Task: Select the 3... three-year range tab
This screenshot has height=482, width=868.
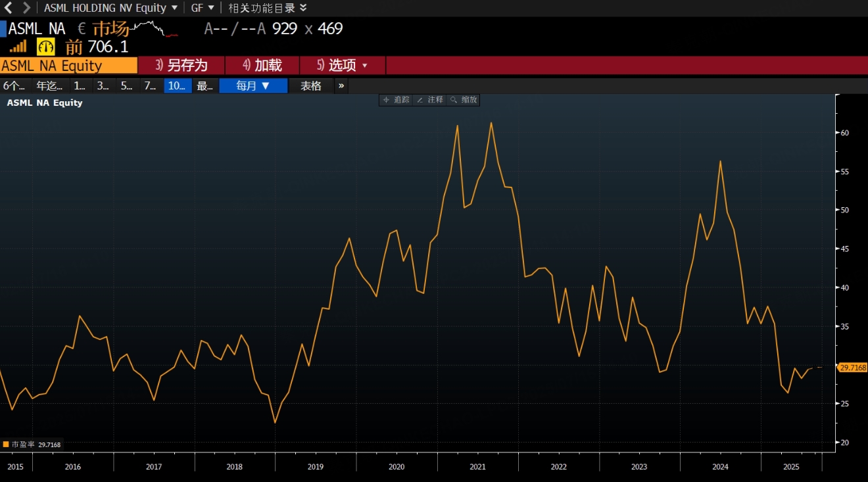Action: [x=103, y=85]
